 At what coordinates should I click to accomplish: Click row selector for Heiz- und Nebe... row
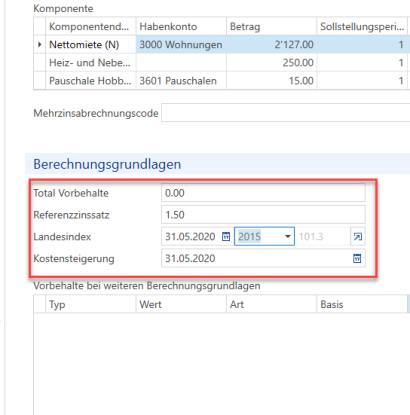tap(40, 63)
